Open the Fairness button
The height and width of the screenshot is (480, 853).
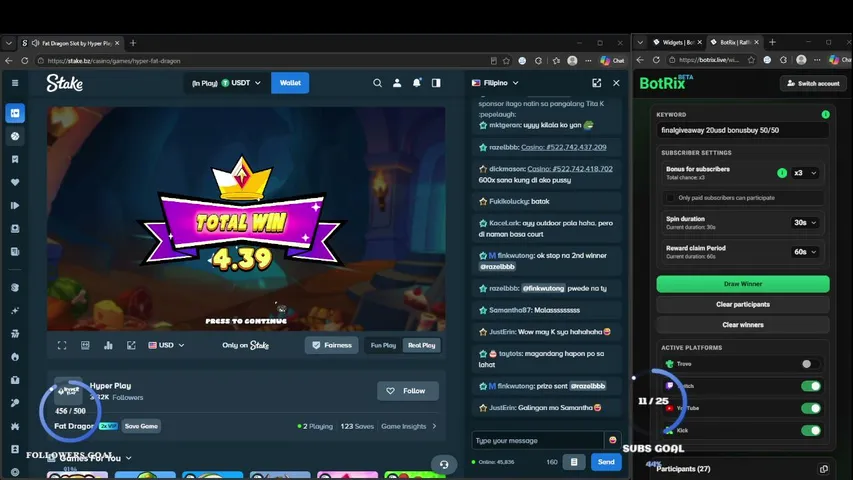pyautogui.click(x=331, y=345)
